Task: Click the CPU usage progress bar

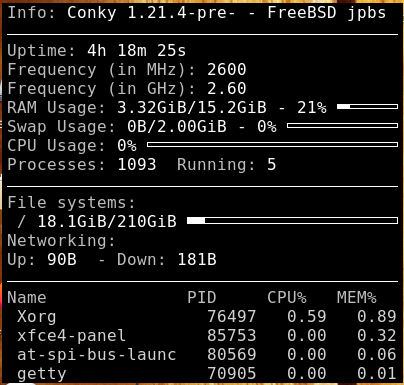Action: tap(272, 145)
